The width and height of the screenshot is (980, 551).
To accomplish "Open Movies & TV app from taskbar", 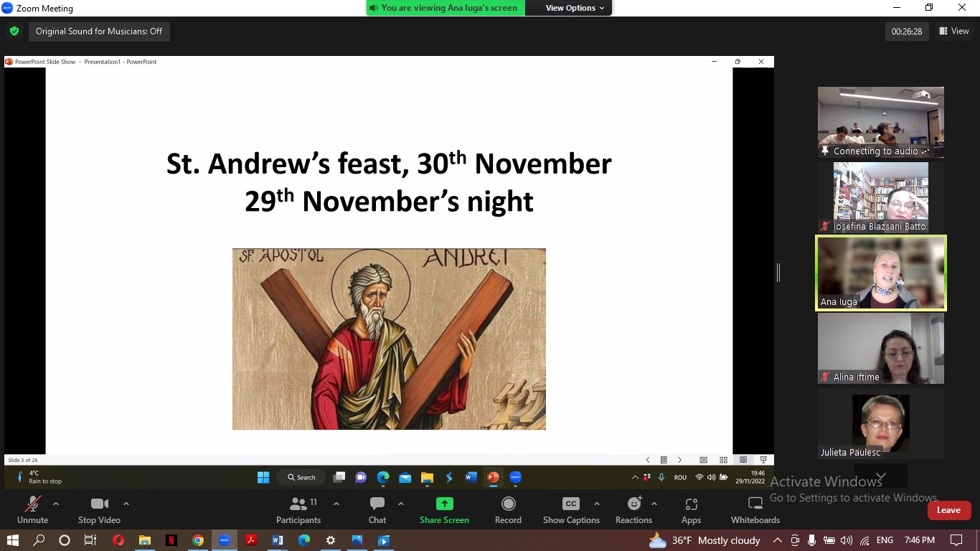I will 384,540.
